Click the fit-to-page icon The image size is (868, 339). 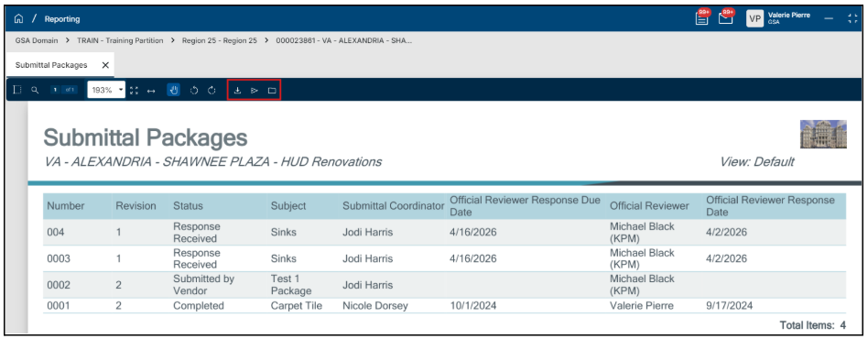point(134,91)
